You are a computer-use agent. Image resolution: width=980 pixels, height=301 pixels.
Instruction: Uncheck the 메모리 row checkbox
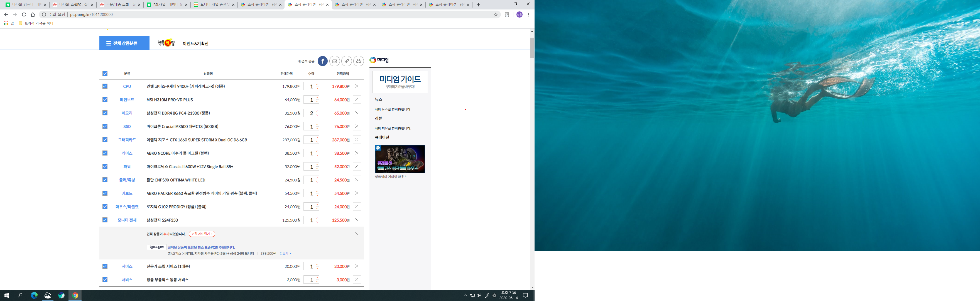click(105, 113)
